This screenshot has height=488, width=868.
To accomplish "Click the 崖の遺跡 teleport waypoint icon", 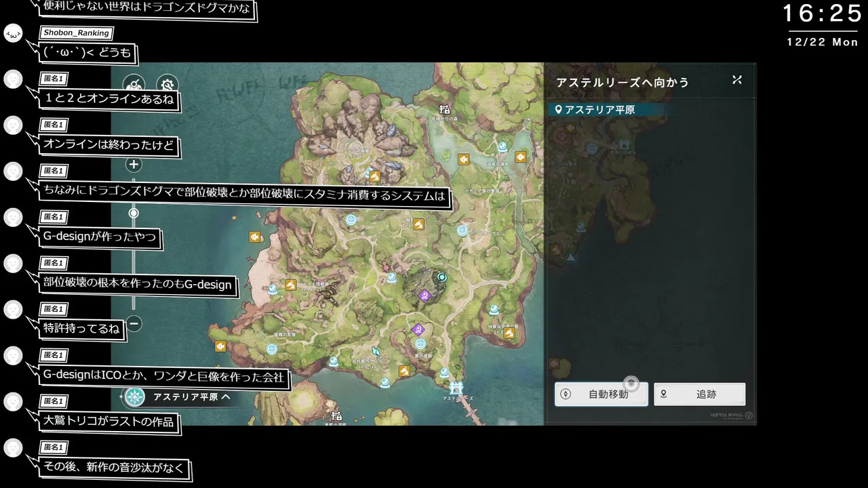I will pos(420,344).
